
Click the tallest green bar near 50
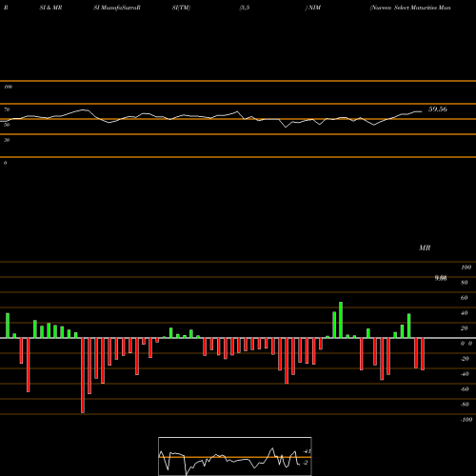tap(341, 320)
